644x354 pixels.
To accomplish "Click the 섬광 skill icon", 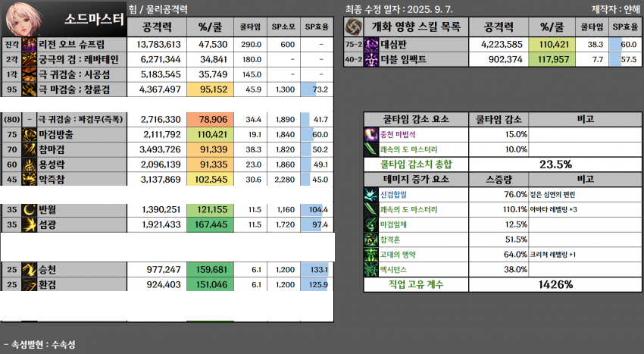I will pos(30,225).
